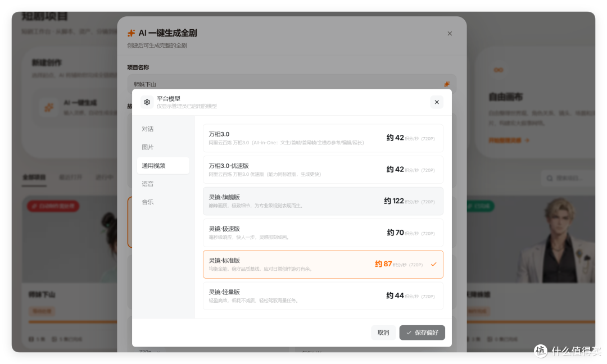Click the 约 44 price text
607x364 pixels.
tap(395, 295)
